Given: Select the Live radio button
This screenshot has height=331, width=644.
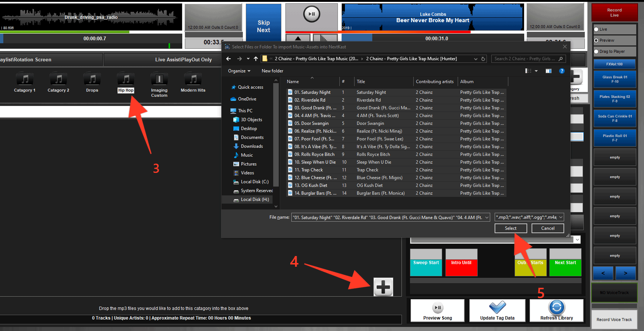Looking at the screenshot, I should (x=596, y=30).
